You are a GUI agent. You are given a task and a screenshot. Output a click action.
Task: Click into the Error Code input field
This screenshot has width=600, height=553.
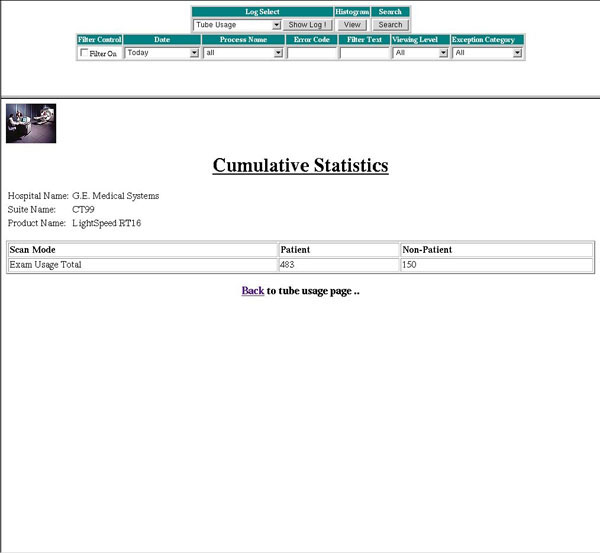point(312,53)
